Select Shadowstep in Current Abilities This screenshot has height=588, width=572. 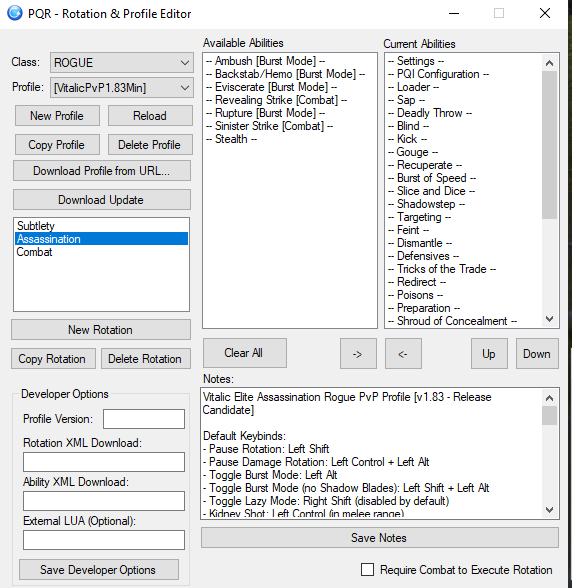tap(426, 204)
